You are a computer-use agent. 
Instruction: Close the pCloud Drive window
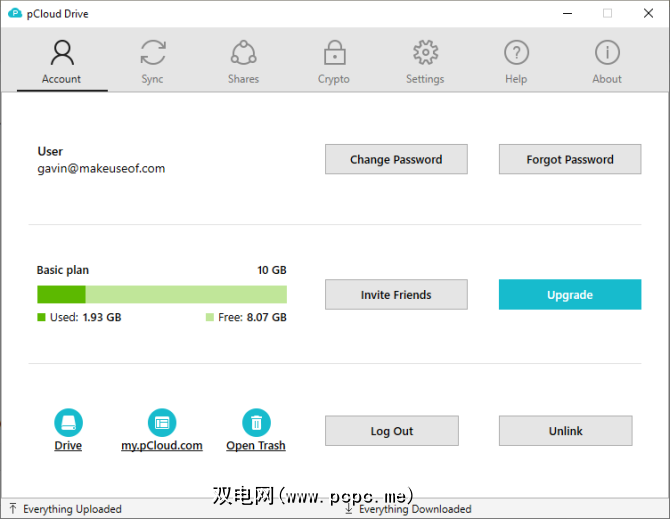[x=648, y=14]
